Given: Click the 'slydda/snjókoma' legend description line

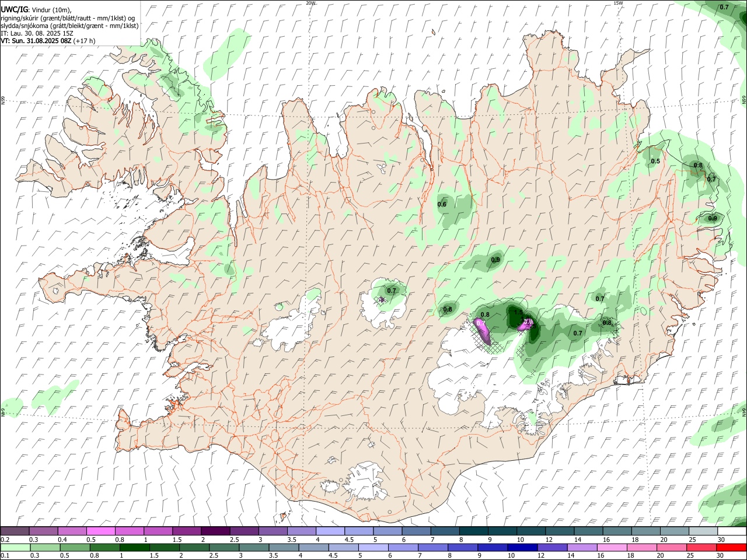Looking at the screenshot, I should [x=69, y=26].
